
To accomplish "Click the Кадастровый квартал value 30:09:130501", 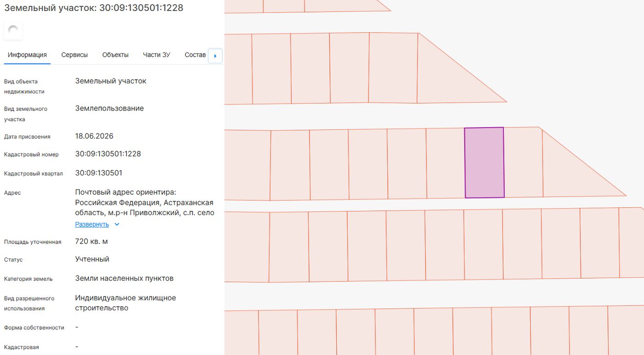I will click(99, 173).
